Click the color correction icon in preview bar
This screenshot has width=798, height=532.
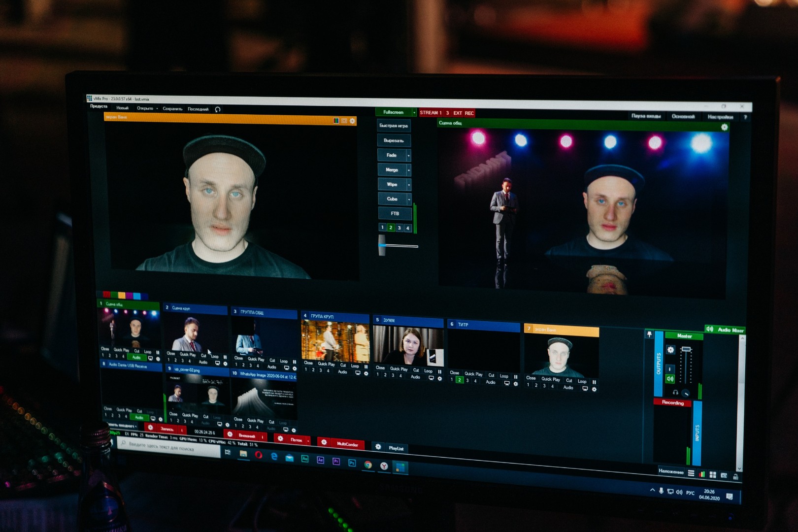[x=336, y=121]
